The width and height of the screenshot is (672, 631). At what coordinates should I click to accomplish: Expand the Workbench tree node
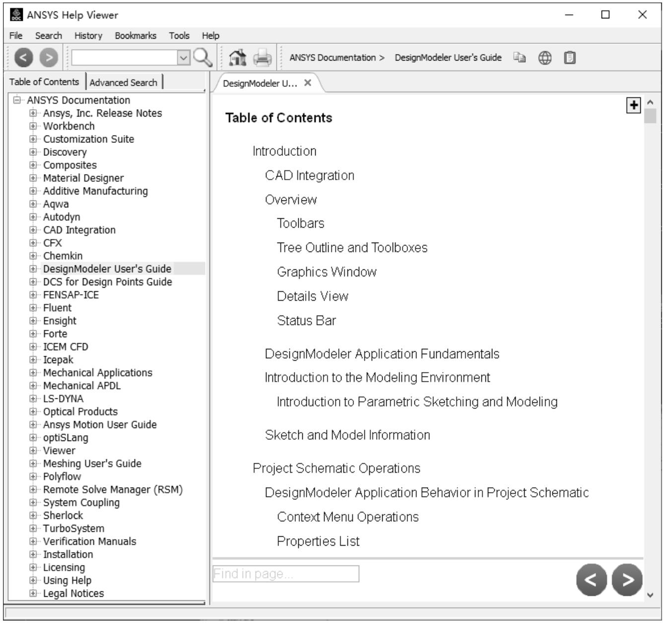(x=33, y=126)
